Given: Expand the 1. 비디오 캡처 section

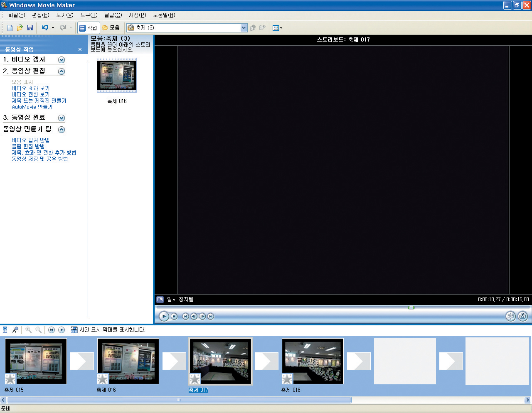Looking at the screenshot, I should pos(62,60).
